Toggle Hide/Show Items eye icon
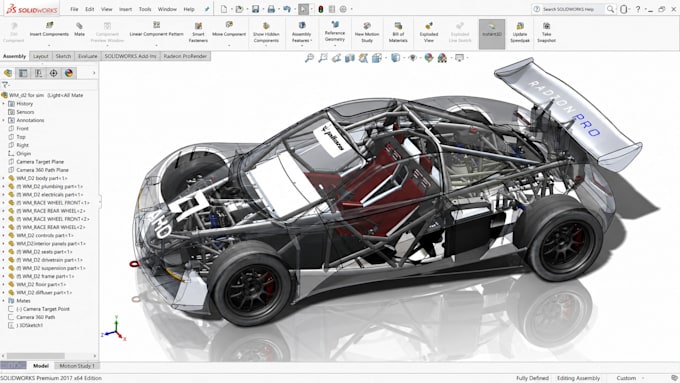This screenshot has width=680, height=383. (x=413, y=58)
